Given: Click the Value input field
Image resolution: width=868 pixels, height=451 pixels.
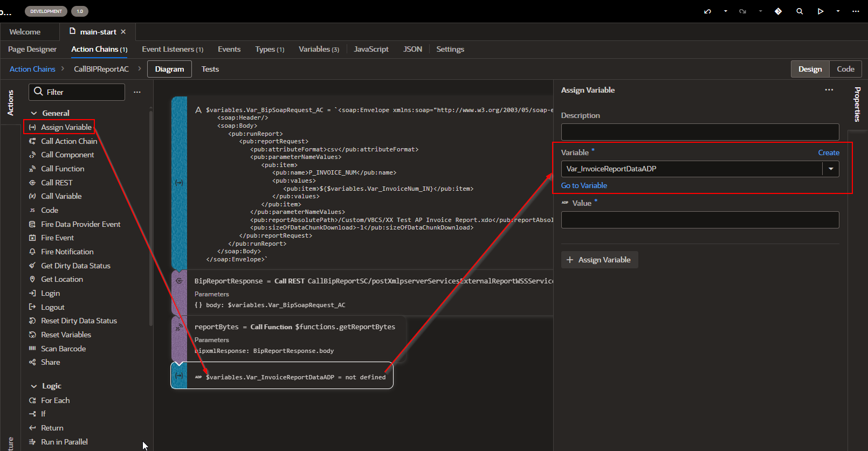Looking at the screenshot, I should click(700, 220).
